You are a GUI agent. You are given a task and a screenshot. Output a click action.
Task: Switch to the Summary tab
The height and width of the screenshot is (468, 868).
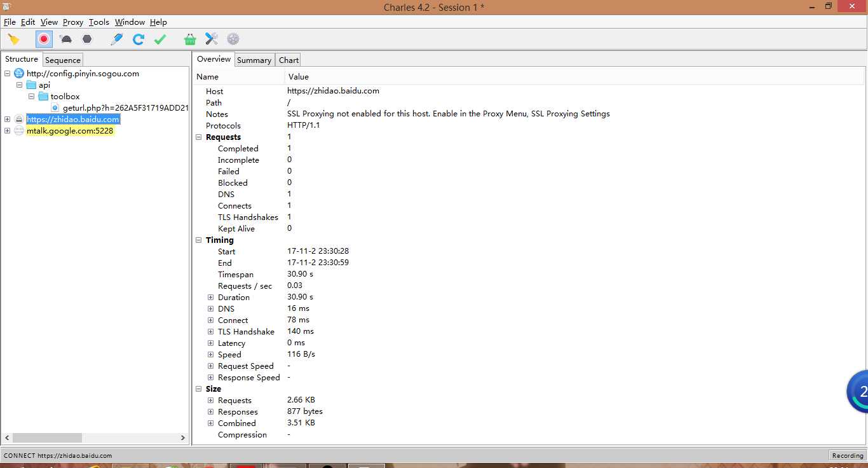pos(254,60)
